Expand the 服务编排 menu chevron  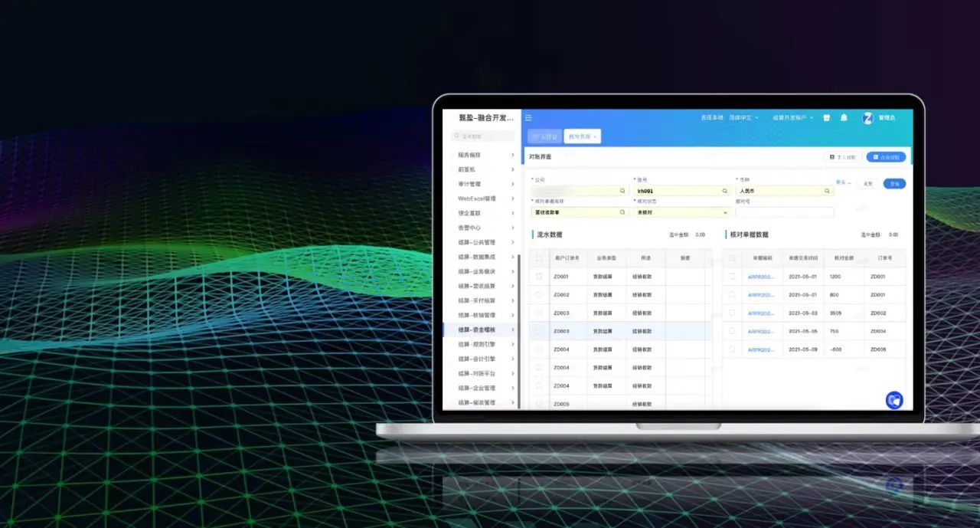(512, 155)
